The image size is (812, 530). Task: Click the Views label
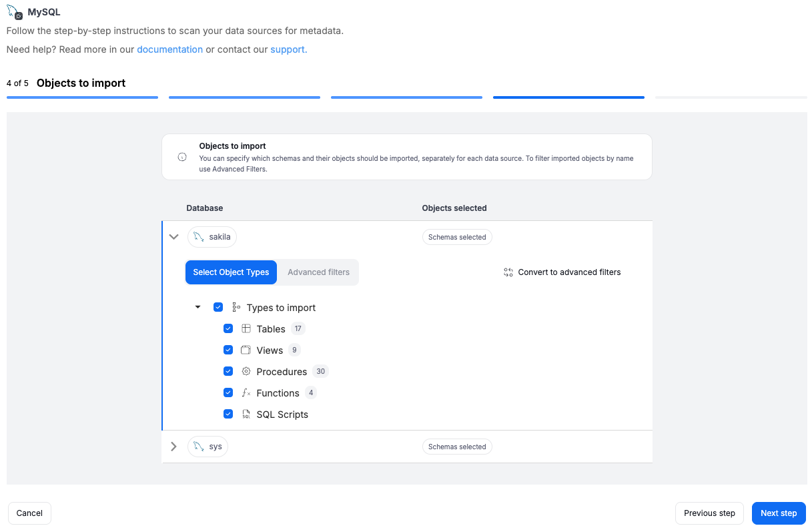pos(270,350)
